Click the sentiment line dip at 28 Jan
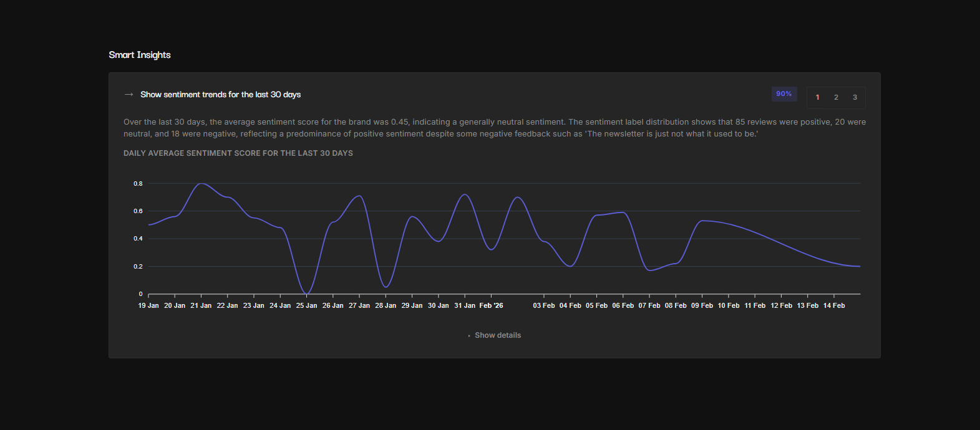Viewport: 980px width, 430px height. pos(386,287)
